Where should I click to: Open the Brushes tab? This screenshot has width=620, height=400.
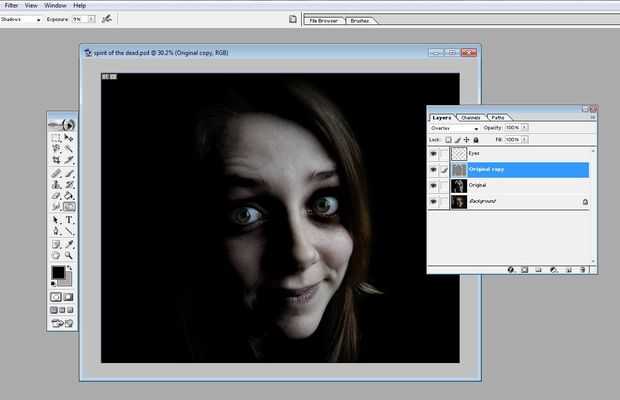360,21
